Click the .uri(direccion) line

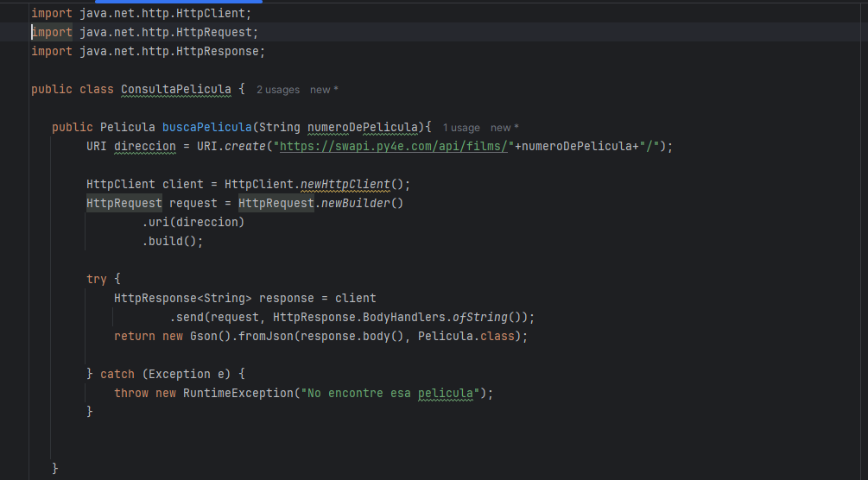(193, 222)
